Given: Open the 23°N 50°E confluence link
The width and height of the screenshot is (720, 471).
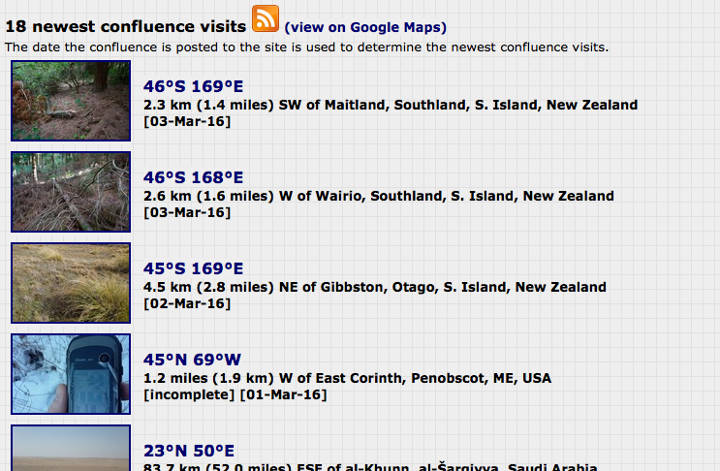Looking at the screenshot, I should [189, 451].
